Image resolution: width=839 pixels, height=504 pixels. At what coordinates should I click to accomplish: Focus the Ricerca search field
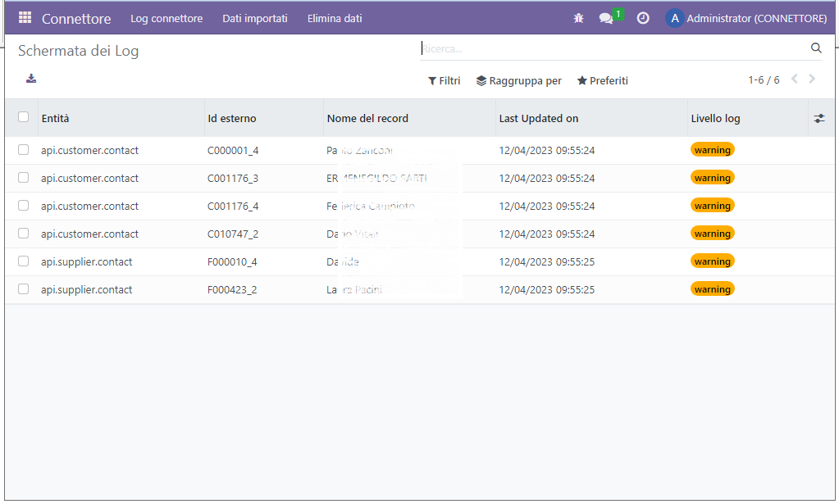(x=615, y=49)
